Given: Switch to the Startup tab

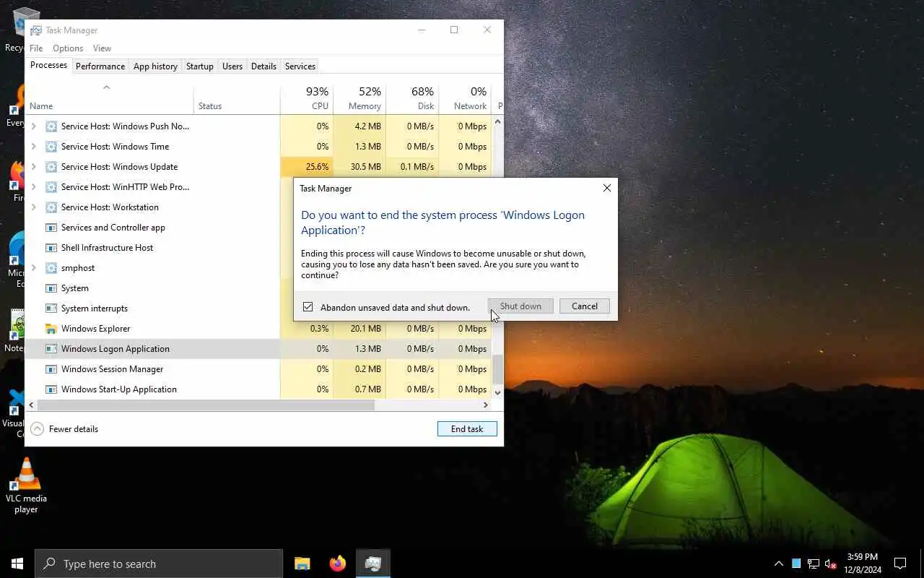Looking at the screenshot, I should (x=200, y=66).
